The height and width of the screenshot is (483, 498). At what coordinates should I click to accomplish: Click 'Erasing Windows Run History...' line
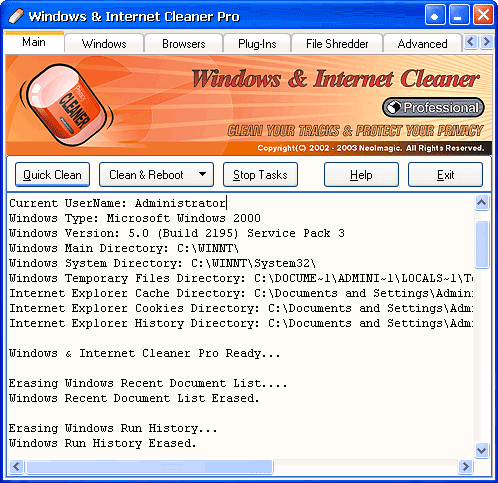point(113,428)
